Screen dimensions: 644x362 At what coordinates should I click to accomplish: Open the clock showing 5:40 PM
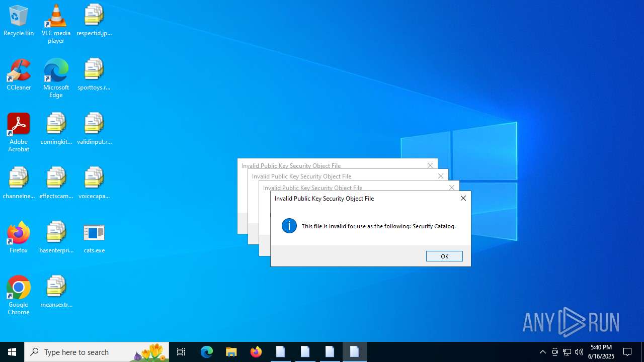click(x=601, y=352)
